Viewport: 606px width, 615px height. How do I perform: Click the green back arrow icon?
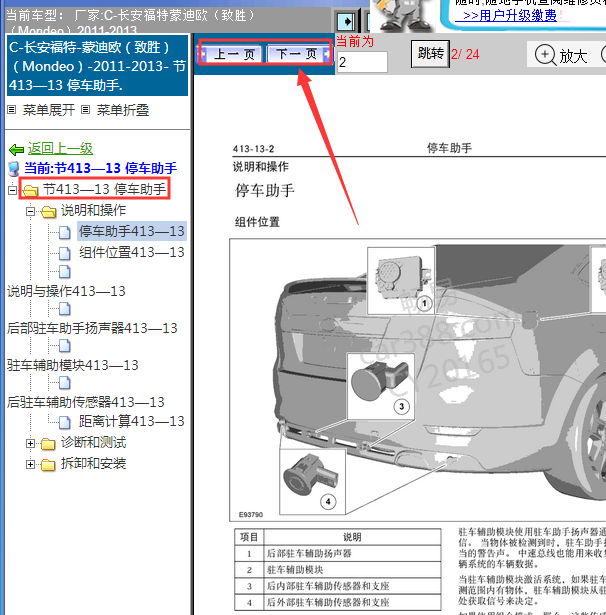pos(16,149)
